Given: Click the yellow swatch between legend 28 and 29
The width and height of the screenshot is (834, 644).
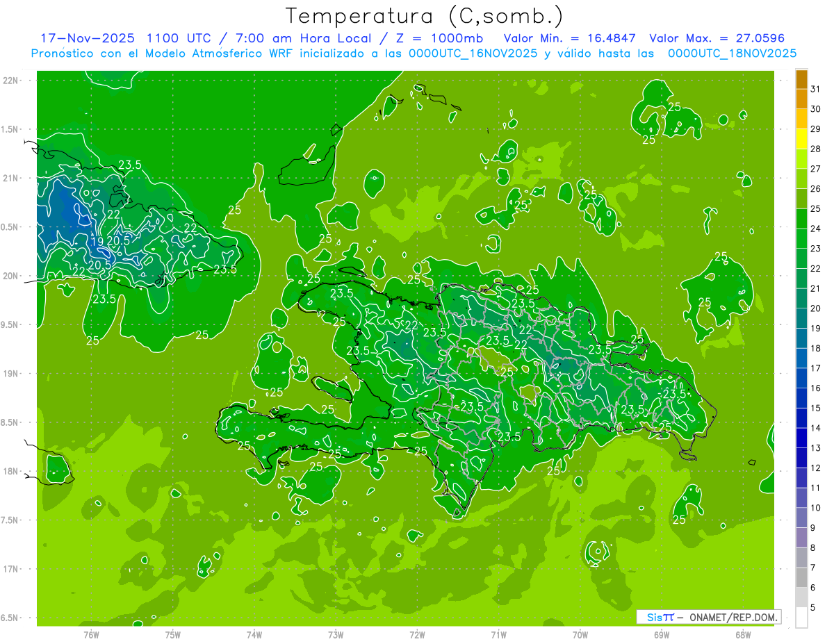Looking at the screenshot, I should (x=801, y=139).
